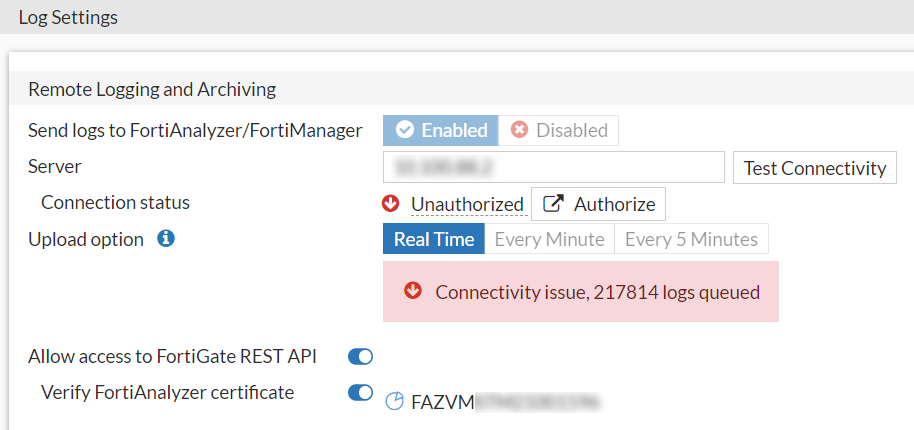The height and width of the screenshot is (430, 914).
Task: Choose Every Minute upload option
Action: (549, 239)
